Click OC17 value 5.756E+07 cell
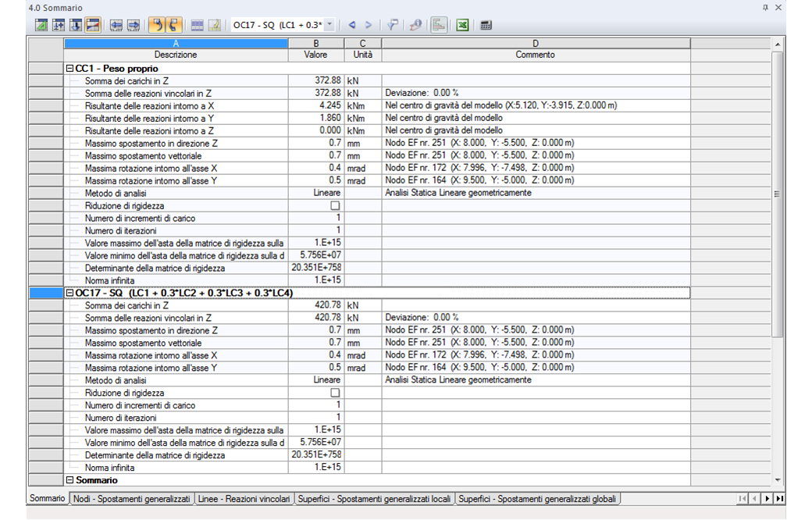Image resolution: width=812 pixels, height=520 pixels. (x=316, y=442)
